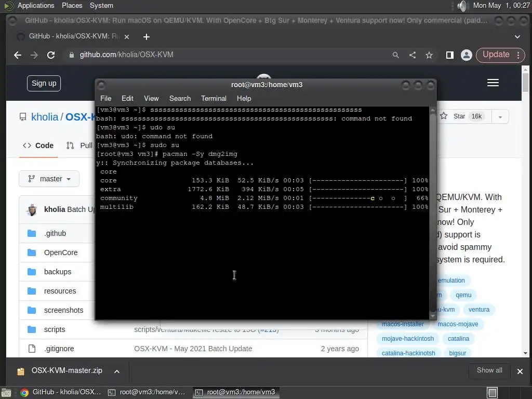Image resolution: width=532 pixels, height=399 pixels.
Task: Expand Chrome tab search chevron
Action: pos(517,37)
